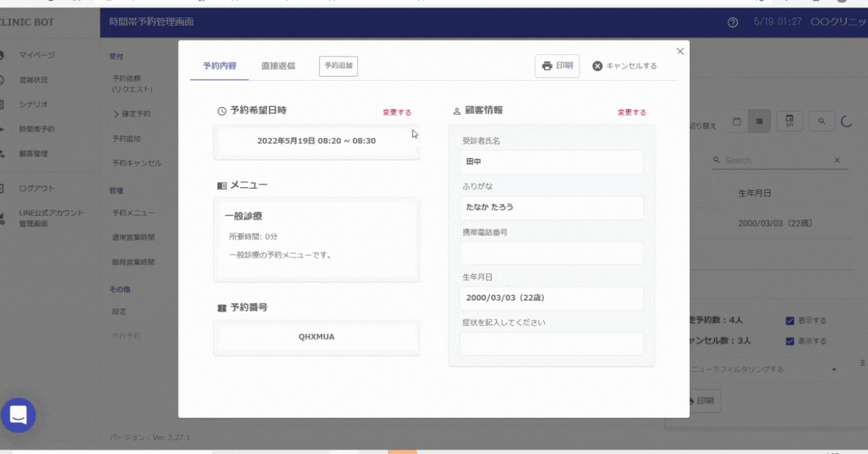868x454 pixels.
Task: Click the 混雑状況 sidebar icon
Action: pyautogui.click(x=2, y=80)
